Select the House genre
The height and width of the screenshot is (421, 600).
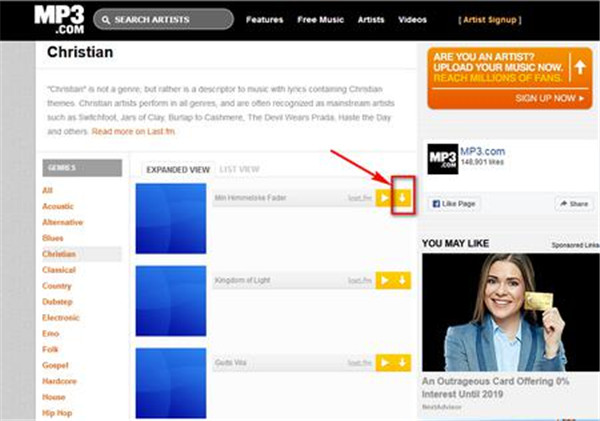tap(54, 397)
